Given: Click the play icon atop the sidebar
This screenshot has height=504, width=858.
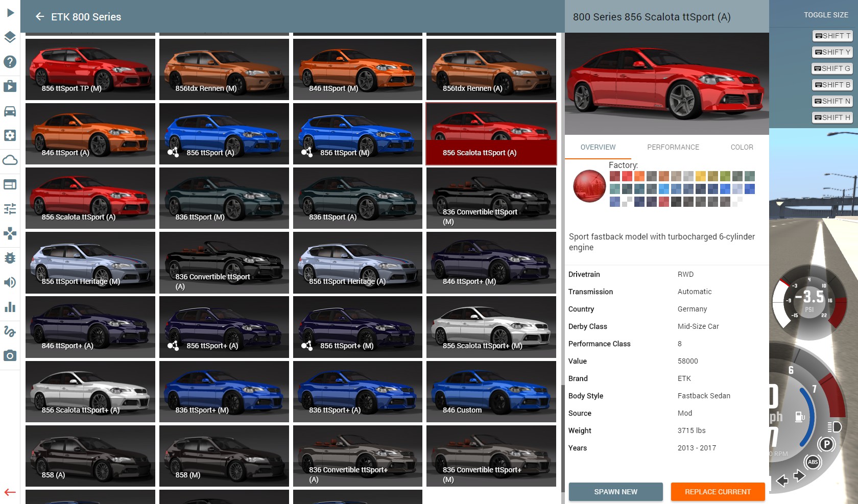Looking at the screenshot, I should point(10,12).
